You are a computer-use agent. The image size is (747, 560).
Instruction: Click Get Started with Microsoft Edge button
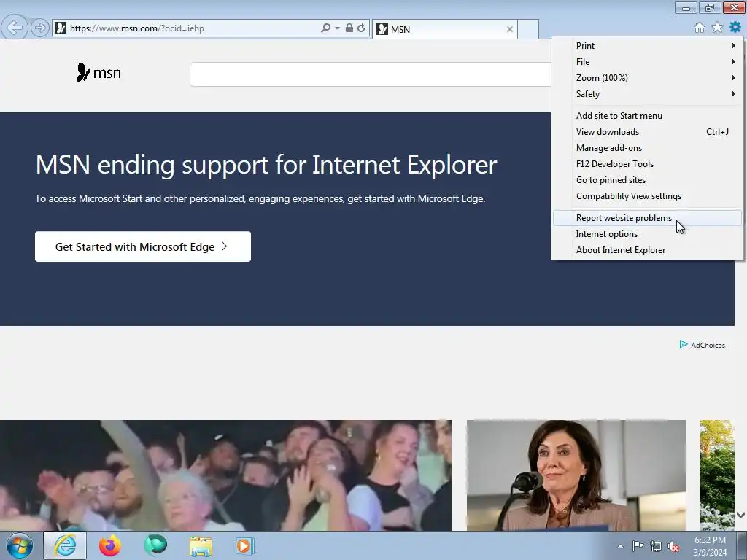[143, 246]
